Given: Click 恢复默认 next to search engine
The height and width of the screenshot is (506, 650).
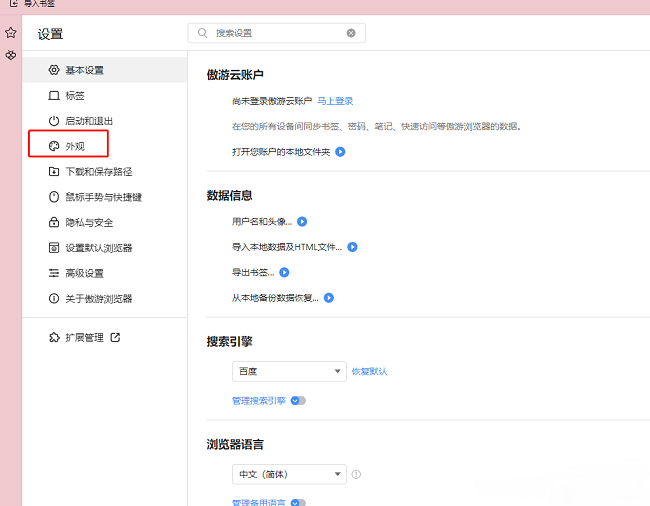Looking at the screenshot, I should click(x=369, y=371).
